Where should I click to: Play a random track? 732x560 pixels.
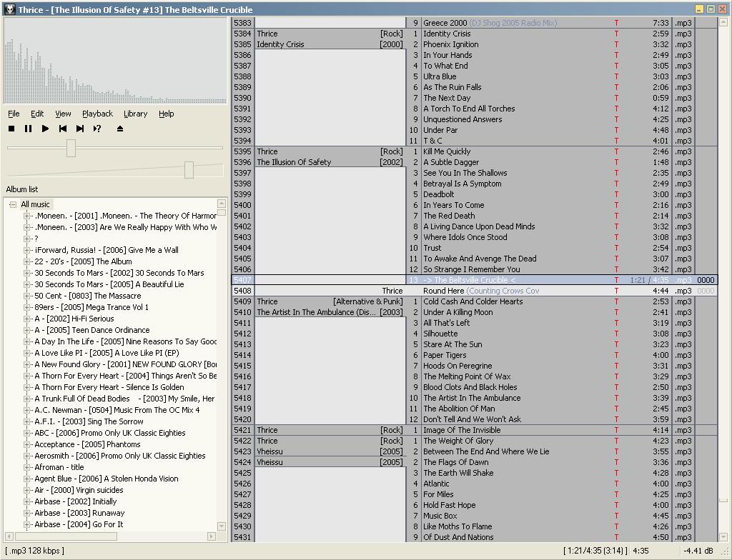point(97,129)
